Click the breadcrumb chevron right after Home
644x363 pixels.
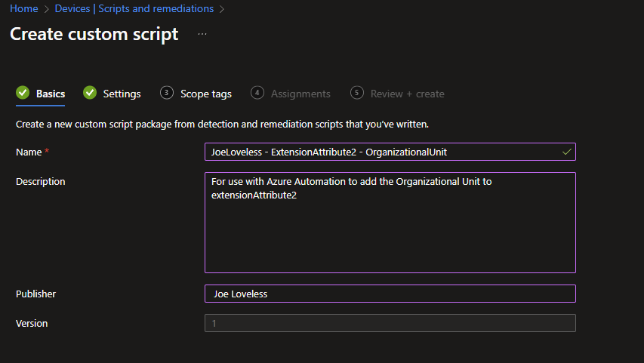click(47, 9)
